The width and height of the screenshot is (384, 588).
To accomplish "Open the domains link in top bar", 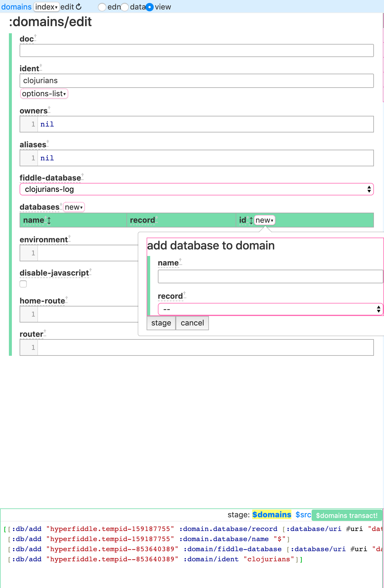I will point(16,7).
